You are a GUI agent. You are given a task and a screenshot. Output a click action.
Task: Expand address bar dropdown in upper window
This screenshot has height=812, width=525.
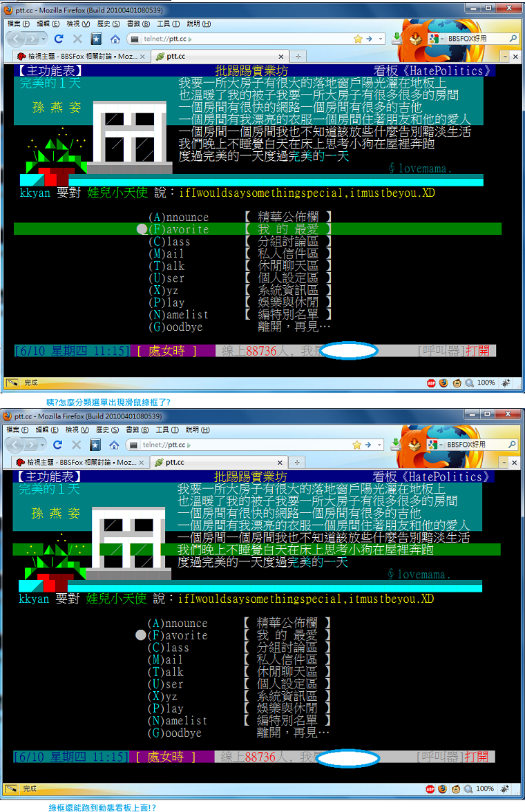381,39
